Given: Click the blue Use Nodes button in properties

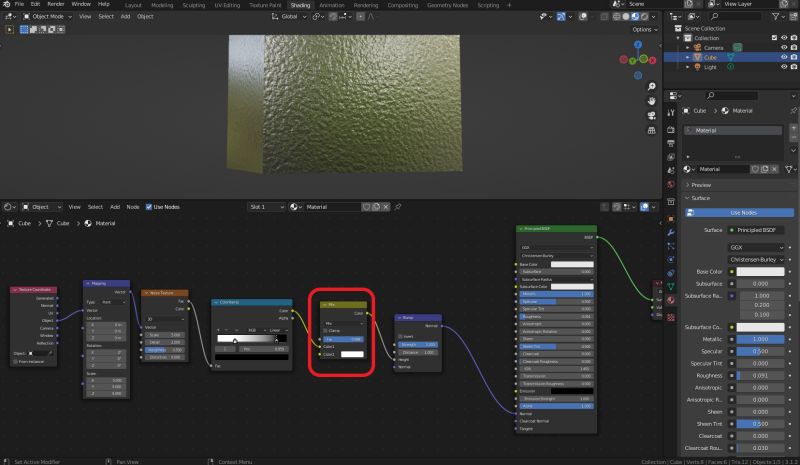Looking at the screenshot, I should 739,212.
